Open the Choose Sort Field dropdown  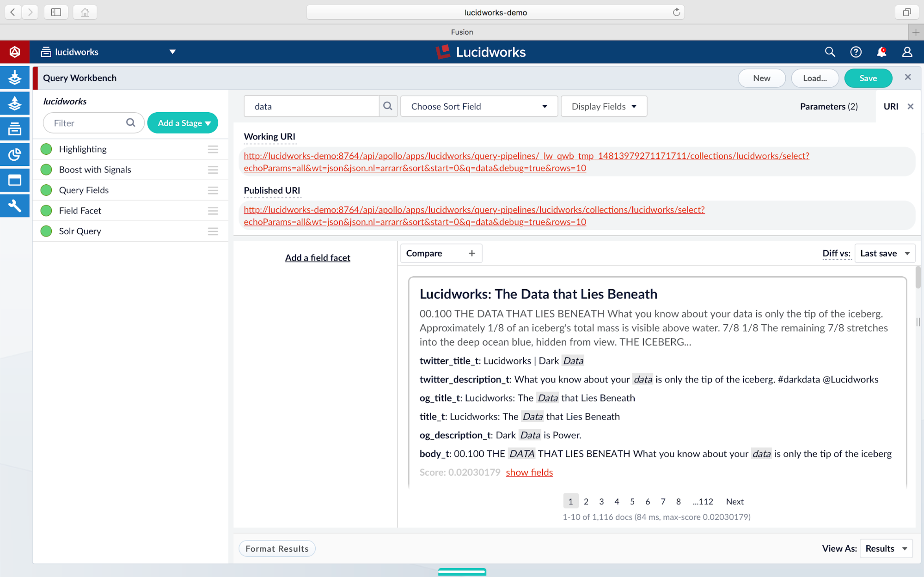click(479, 106)
